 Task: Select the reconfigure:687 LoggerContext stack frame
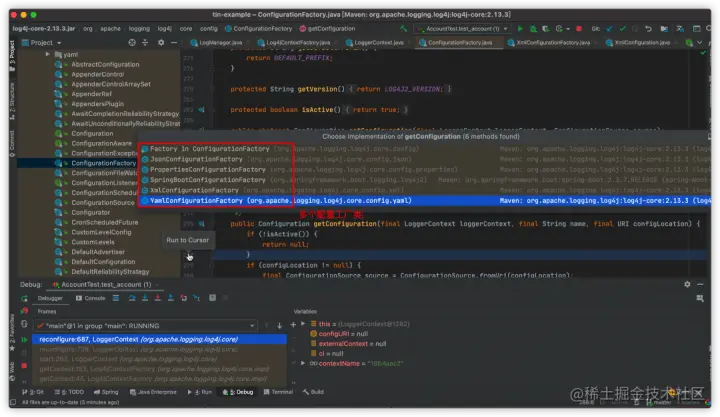[x=159, y=339]
